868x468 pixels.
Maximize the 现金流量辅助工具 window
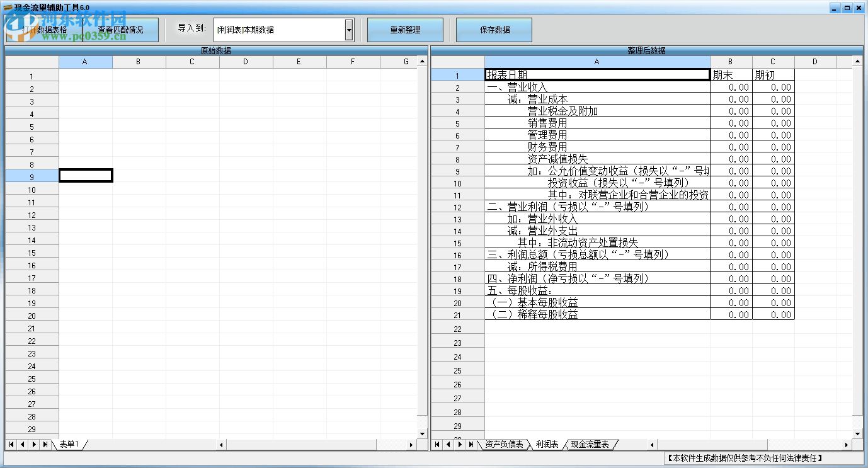coord(847,8)
